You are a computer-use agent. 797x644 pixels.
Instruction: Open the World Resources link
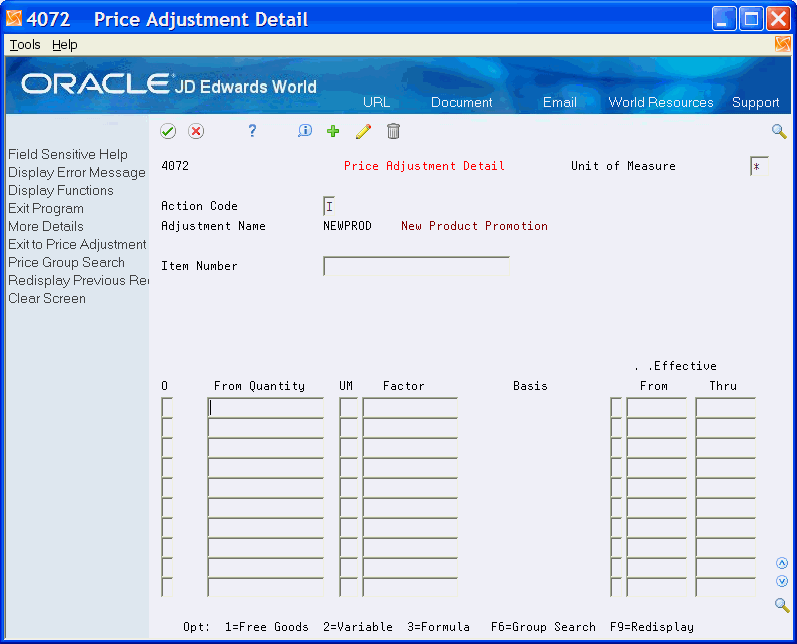[x=661, y=102]
